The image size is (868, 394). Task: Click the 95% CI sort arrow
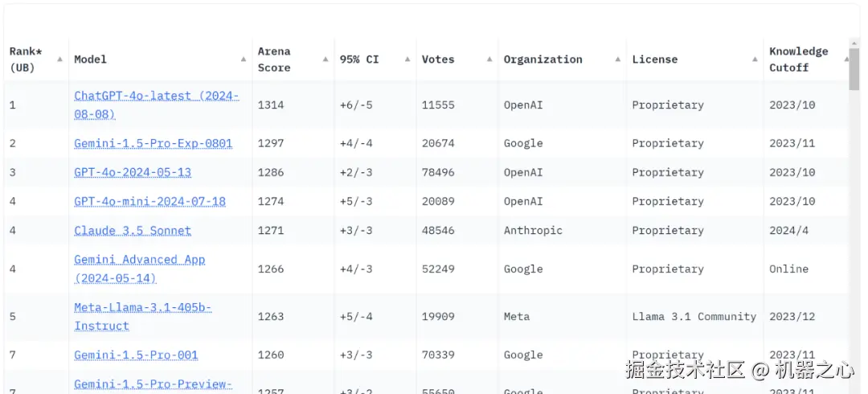(x=407, y=60)
